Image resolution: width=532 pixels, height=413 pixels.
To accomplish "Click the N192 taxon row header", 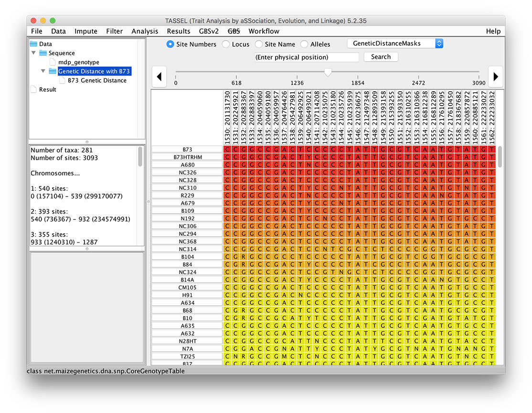I will [x=187, y=218].
